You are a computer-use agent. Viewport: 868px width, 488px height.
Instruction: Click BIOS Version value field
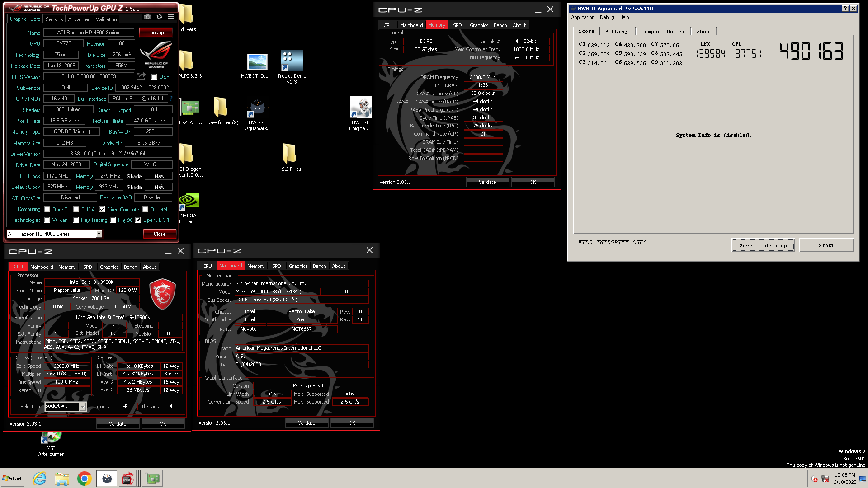89,76
